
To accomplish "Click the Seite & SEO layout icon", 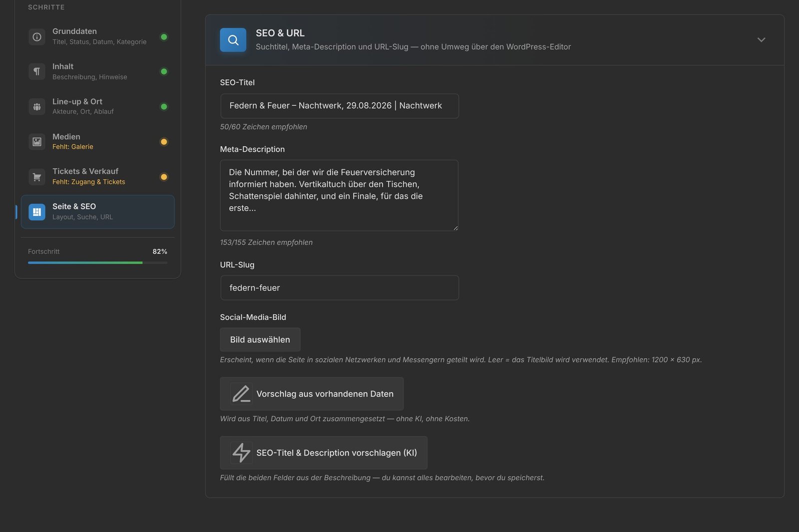I will coord(37,212).
